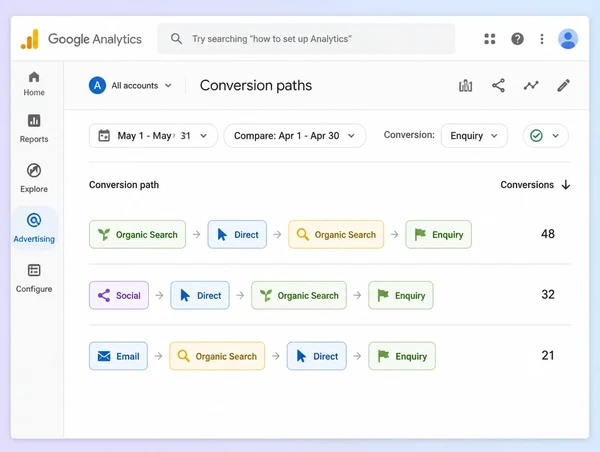Click the bar chart customize icon

click(x=465, y=85)
